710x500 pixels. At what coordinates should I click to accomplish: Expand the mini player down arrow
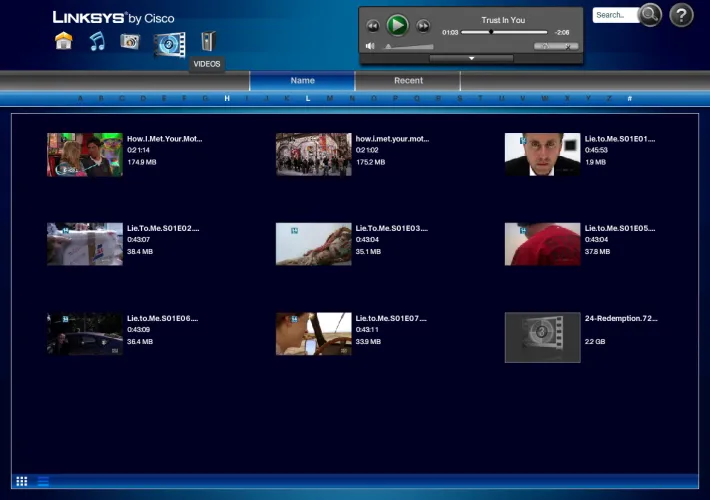point(471,58)
